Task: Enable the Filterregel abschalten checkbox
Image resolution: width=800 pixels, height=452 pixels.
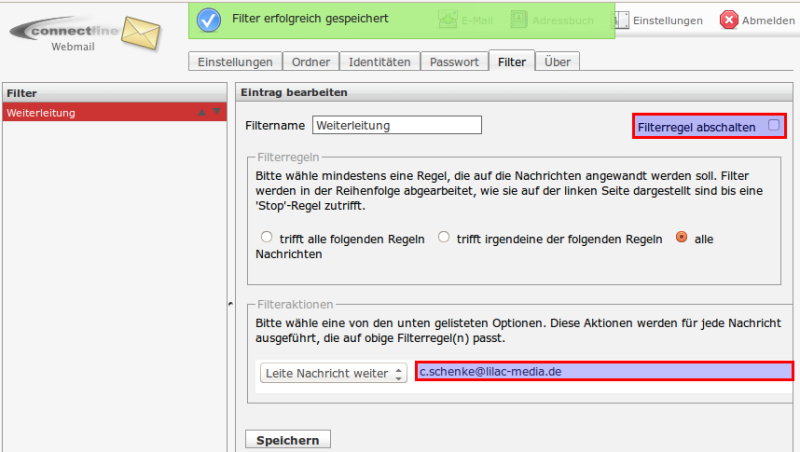Action: coord(773,126)
